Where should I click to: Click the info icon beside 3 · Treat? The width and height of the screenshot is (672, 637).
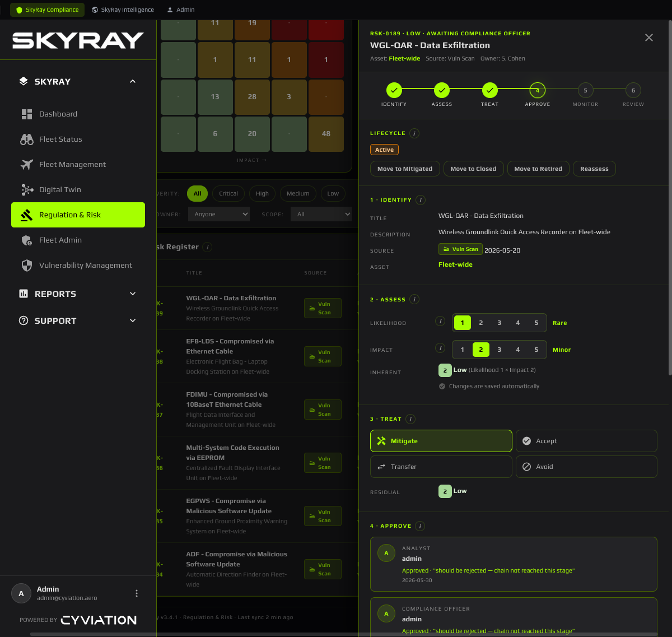click(x=410, y=419)
